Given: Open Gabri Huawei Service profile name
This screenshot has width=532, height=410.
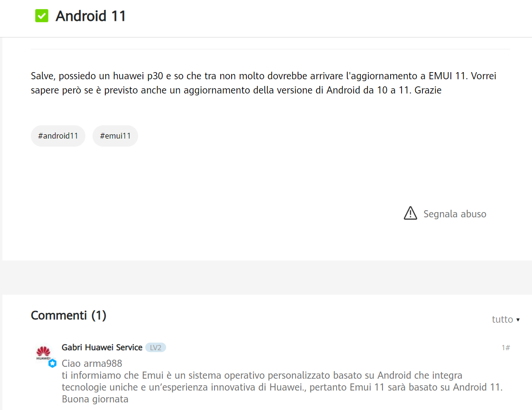Looking at the screenshot, I should [x=102, y=348].
